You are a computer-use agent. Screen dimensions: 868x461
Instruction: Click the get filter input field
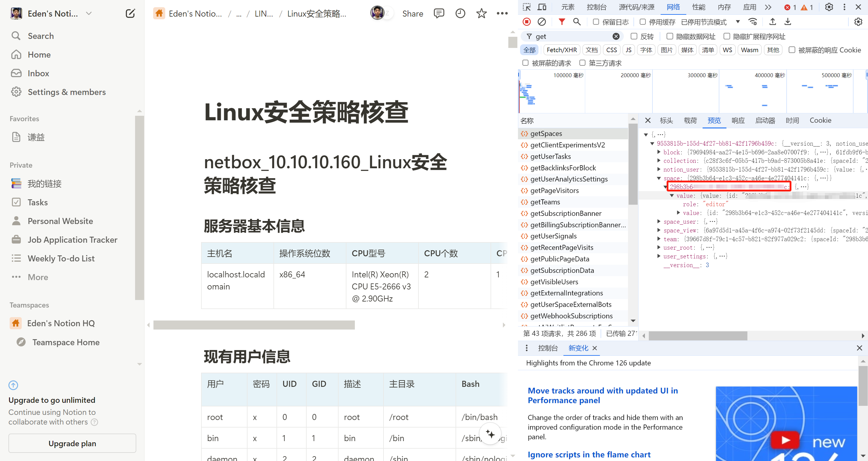[573, 36]
